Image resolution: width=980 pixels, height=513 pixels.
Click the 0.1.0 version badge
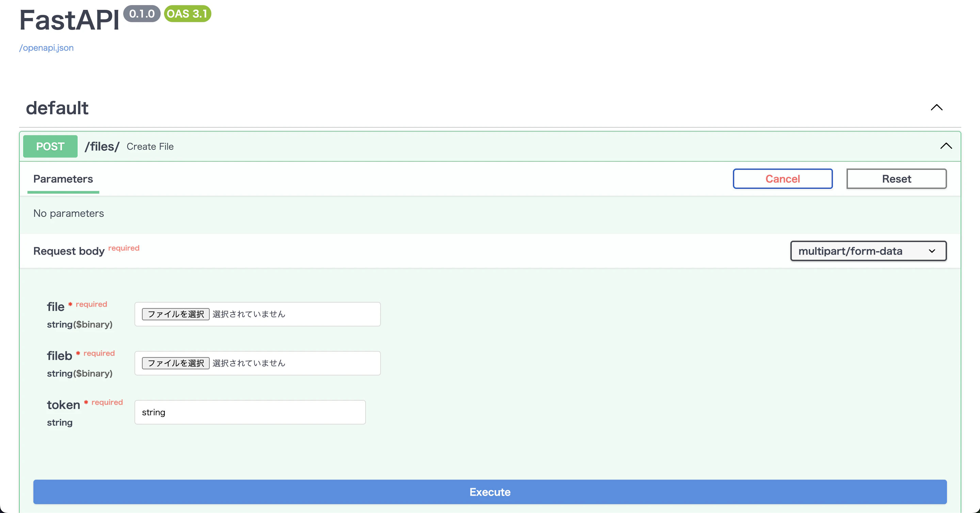tap(142, 14)
